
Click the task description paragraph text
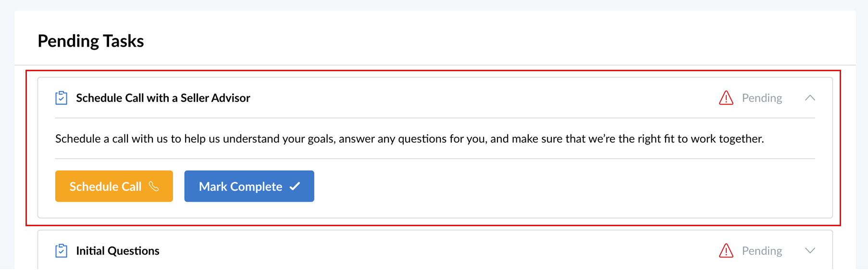click(x=409, y=139)
